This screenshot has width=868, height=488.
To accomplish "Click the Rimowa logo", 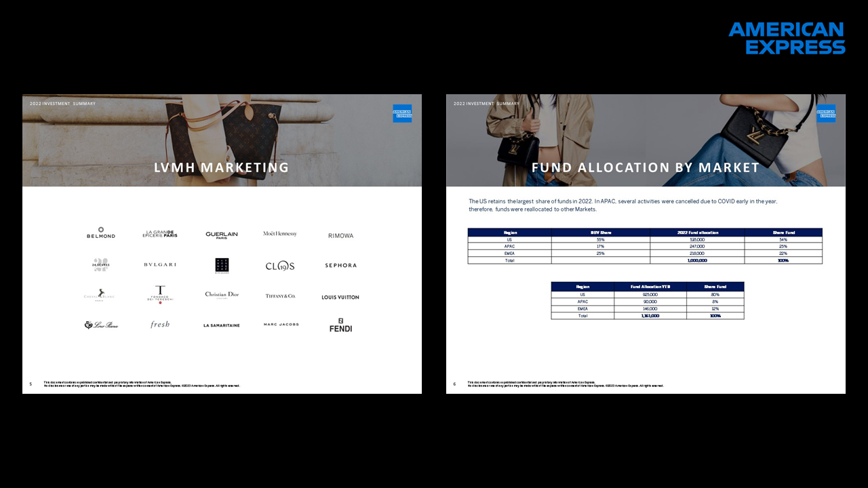I will 340,236.
